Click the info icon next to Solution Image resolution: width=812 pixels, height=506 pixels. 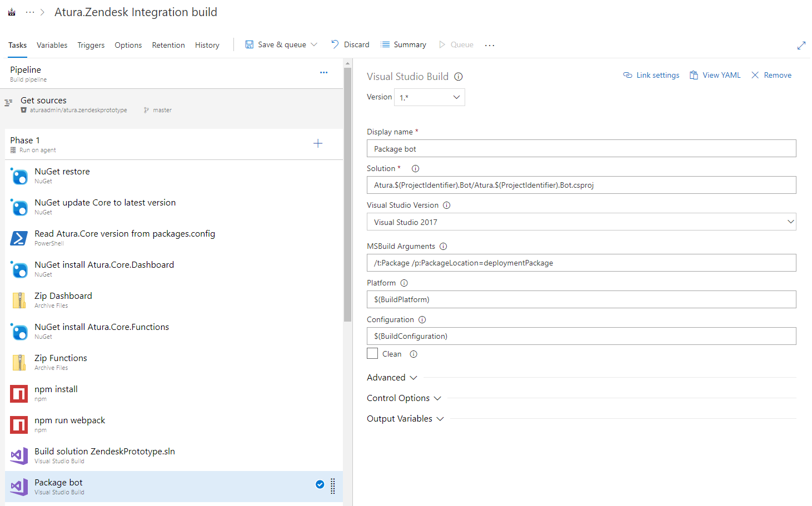pos(415,168)
